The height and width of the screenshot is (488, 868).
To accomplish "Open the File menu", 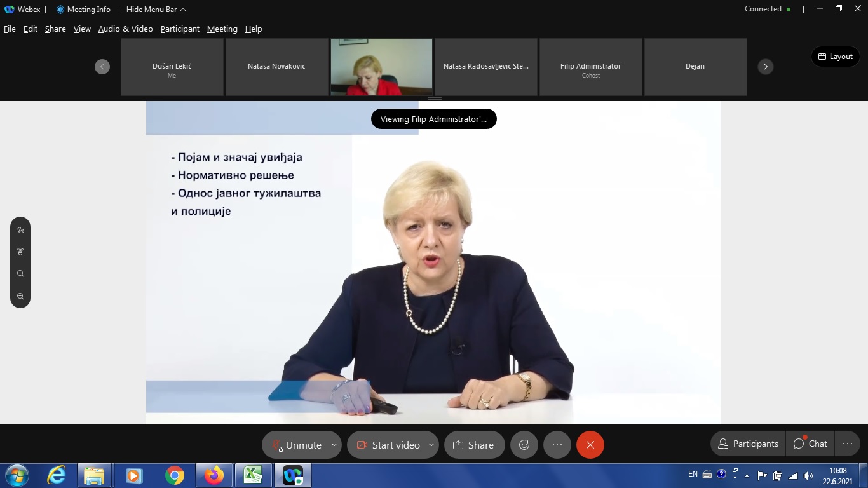I will pos(10,29).
